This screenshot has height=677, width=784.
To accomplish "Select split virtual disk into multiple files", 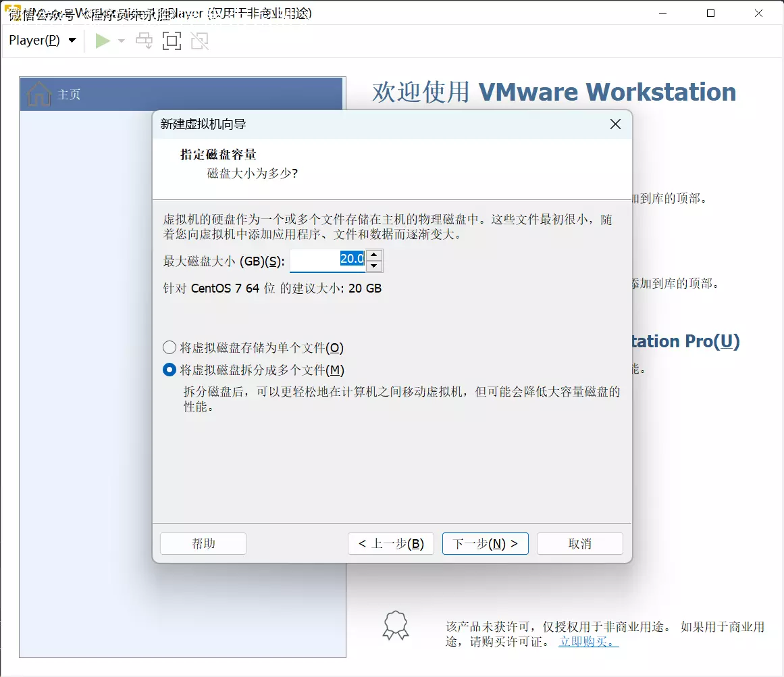I will click(169, 370).
